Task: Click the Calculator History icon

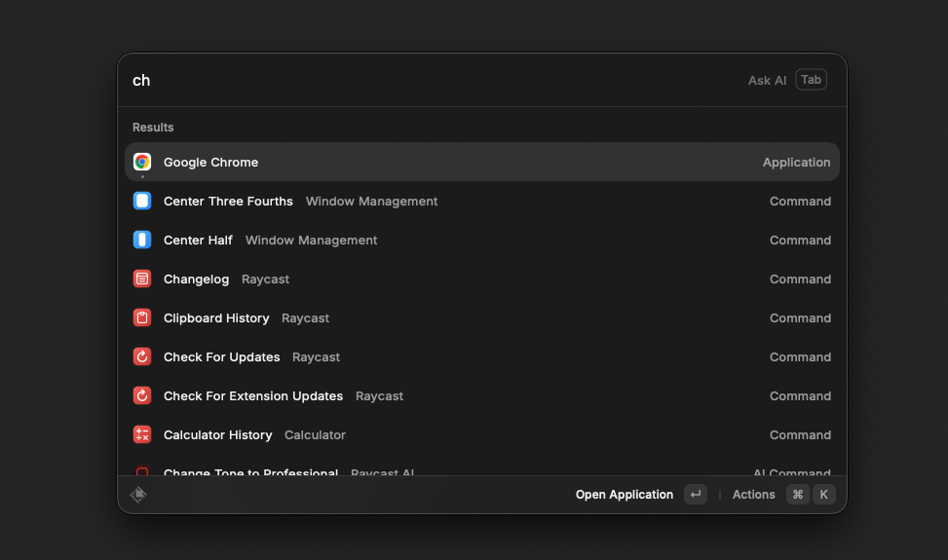Action: 142,434
